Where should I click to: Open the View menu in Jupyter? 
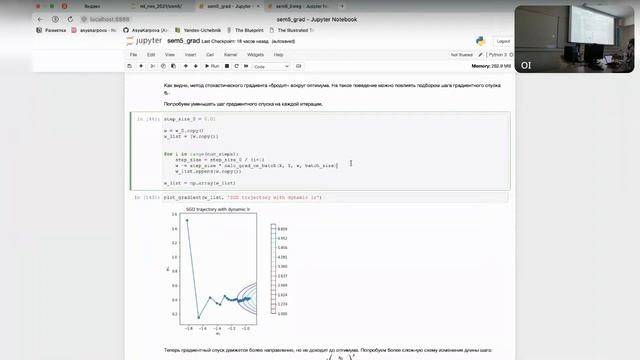coord(170,55)
